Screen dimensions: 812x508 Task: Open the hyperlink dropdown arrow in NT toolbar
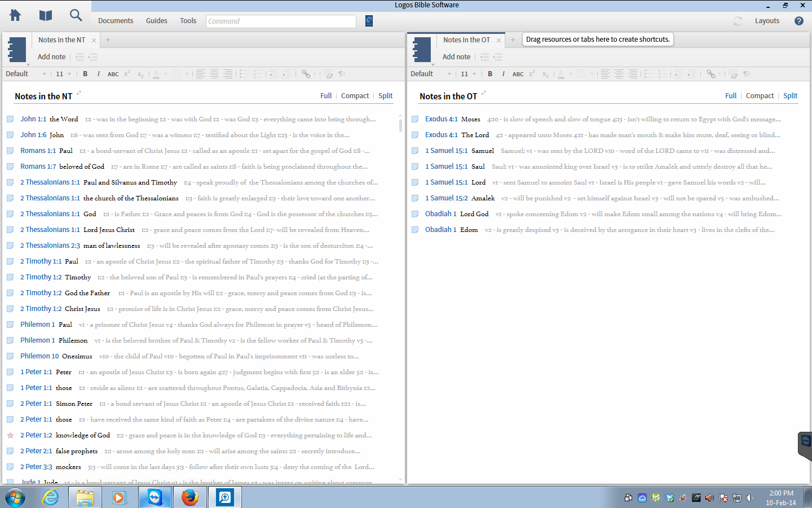(x=315, y=74)
